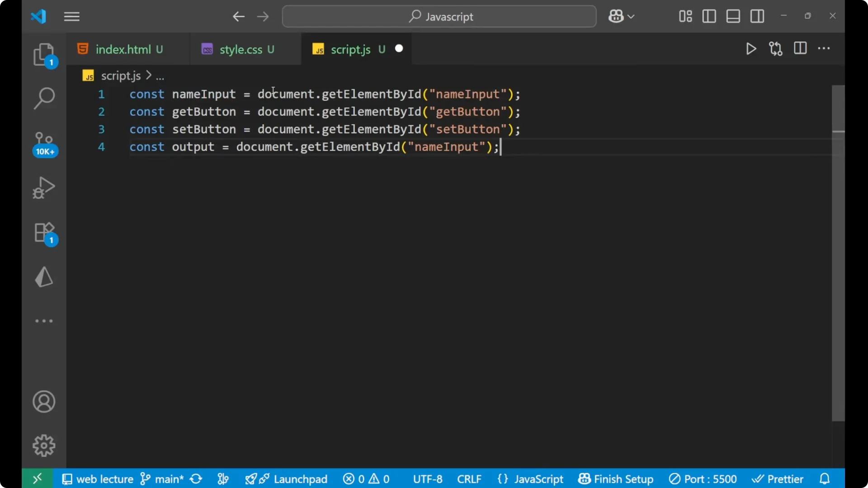Open the Search panel

pyautogui.click(x=44, y=98)
